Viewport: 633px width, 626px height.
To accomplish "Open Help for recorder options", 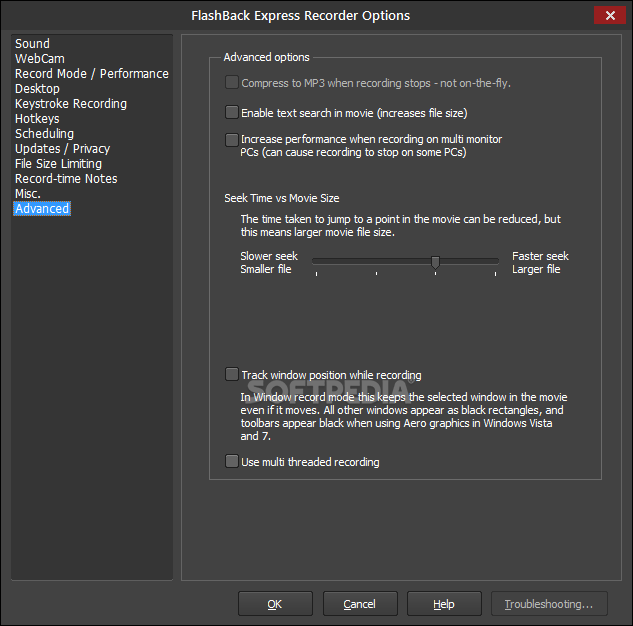I will 444,604.
